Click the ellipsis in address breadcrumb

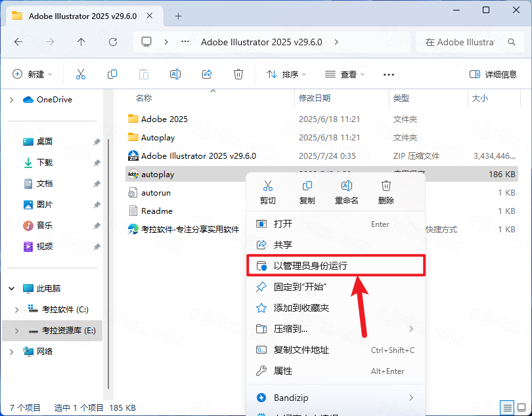click(185, 42)
